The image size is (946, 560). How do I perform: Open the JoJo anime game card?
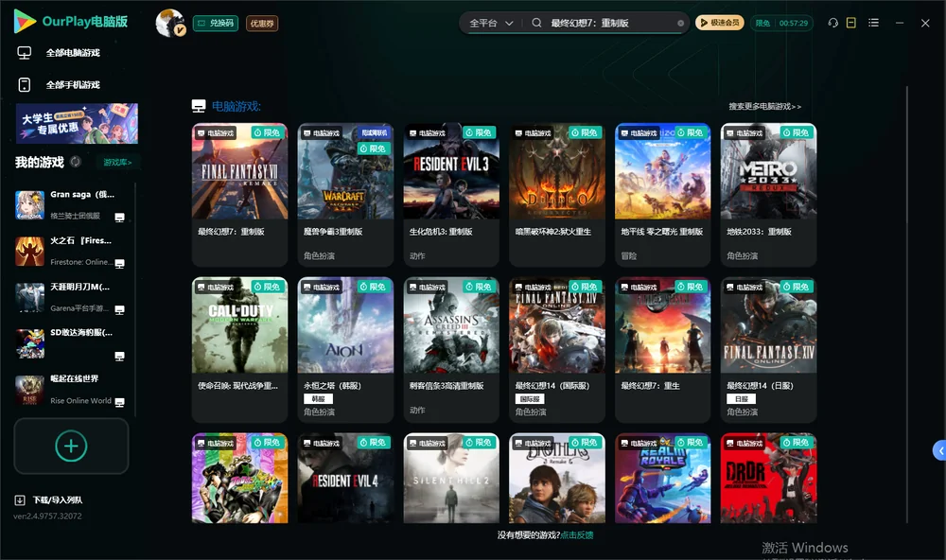[x=239, y=478]
